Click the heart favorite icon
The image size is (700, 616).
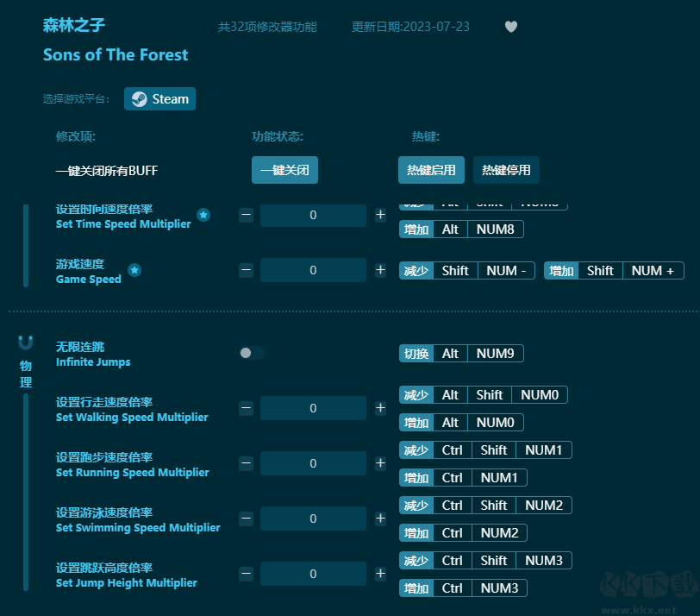click(511, 27)
